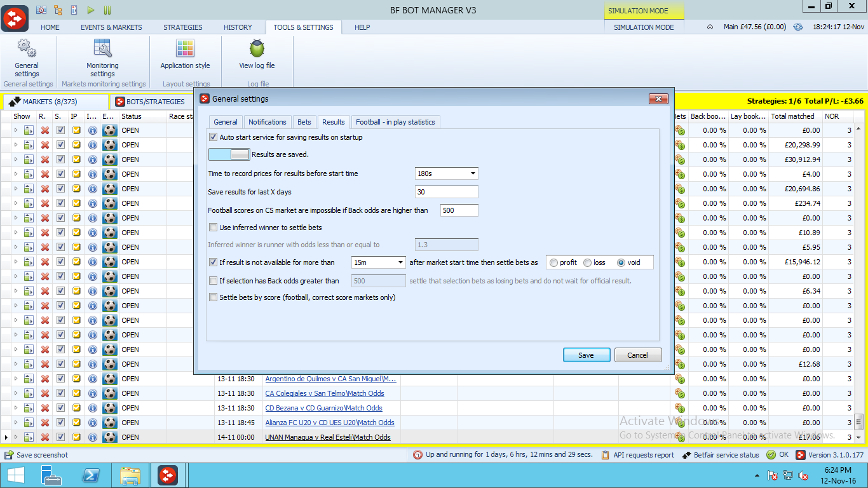Show hidden system tray icons
The image size is (868, 488).
point(756,475)
